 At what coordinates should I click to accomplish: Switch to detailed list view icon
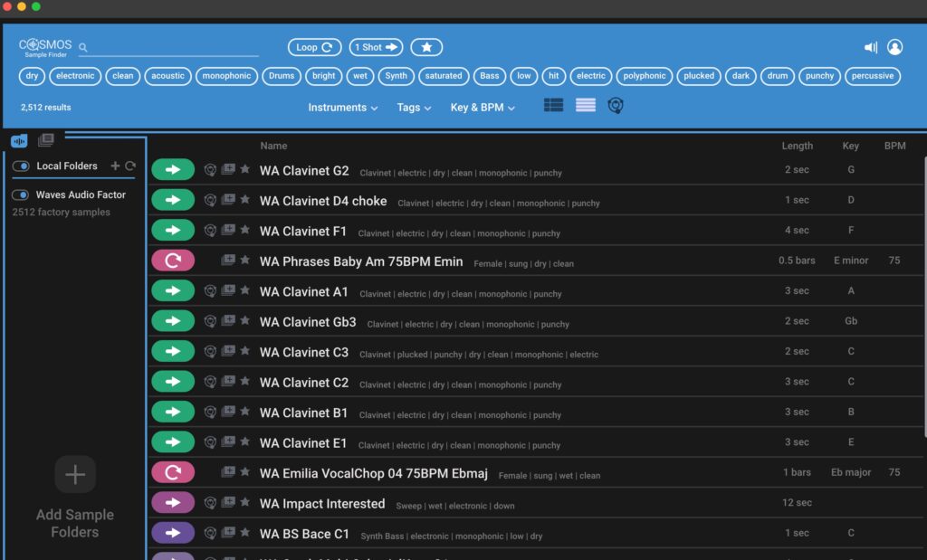click(x=553, y=106)
